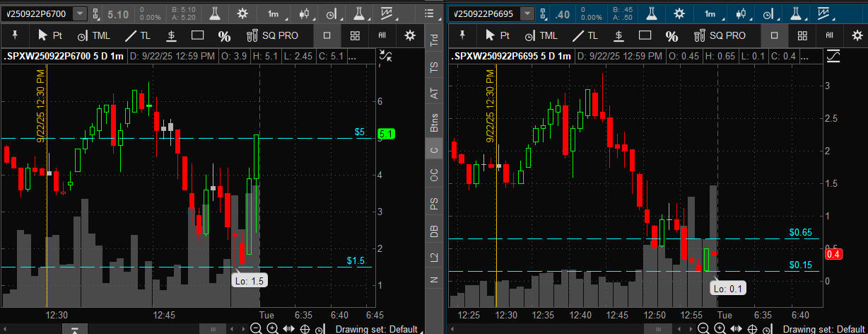Open the Trd sidebar tab
Screen dimensions: 868x334
[x=434, y=40]
